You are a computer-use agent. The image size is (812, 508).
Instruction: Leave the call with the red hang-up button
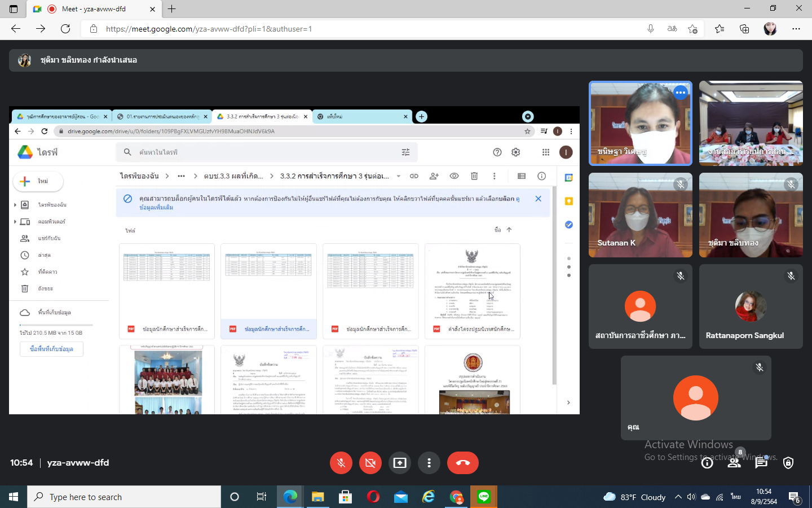(462, 463)
